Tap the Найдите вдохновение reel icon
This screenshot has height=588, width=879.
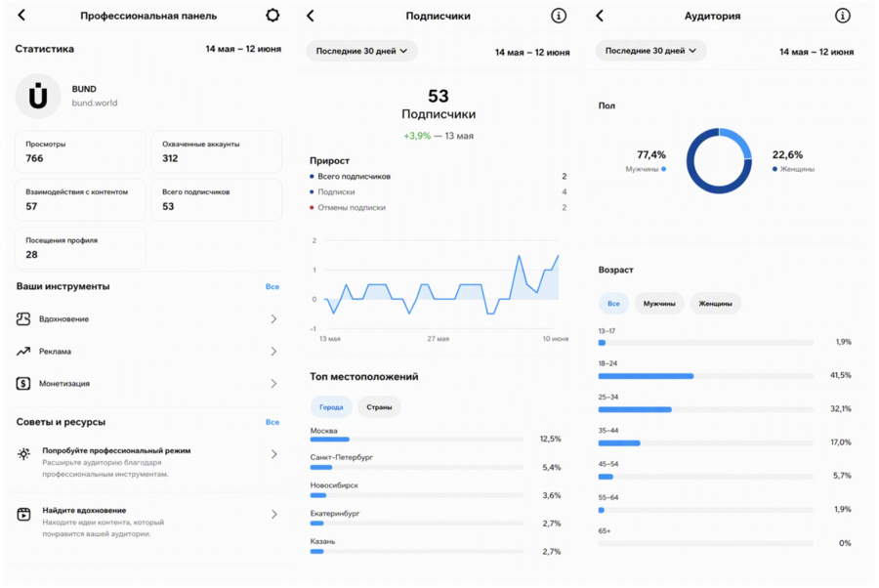pyautogui.click(x=23, y=514)
